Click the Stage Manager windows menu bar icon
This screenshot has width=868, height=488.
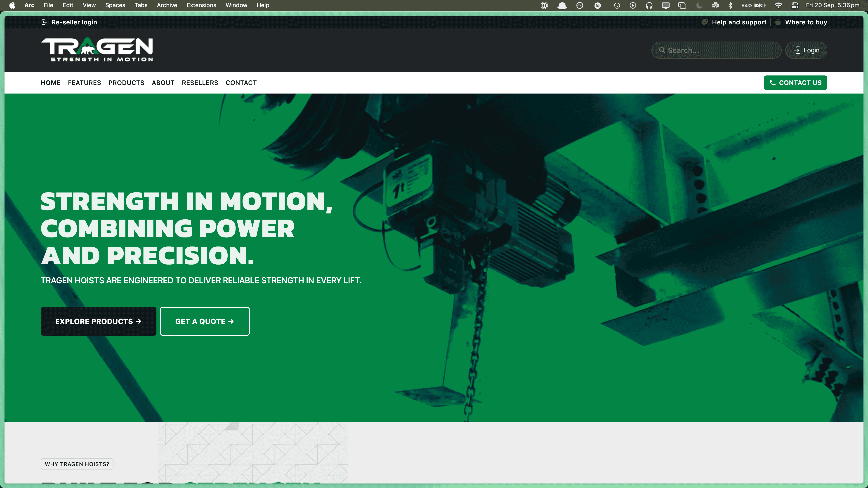pyautogui.click(x=682, y=5)
